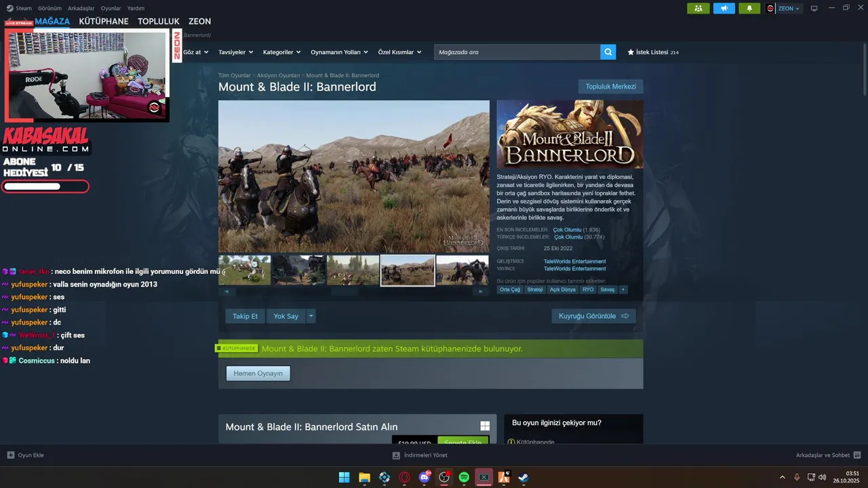Open the notifications bell button
This screenshot has height=488, width=868.
point(749,8)
